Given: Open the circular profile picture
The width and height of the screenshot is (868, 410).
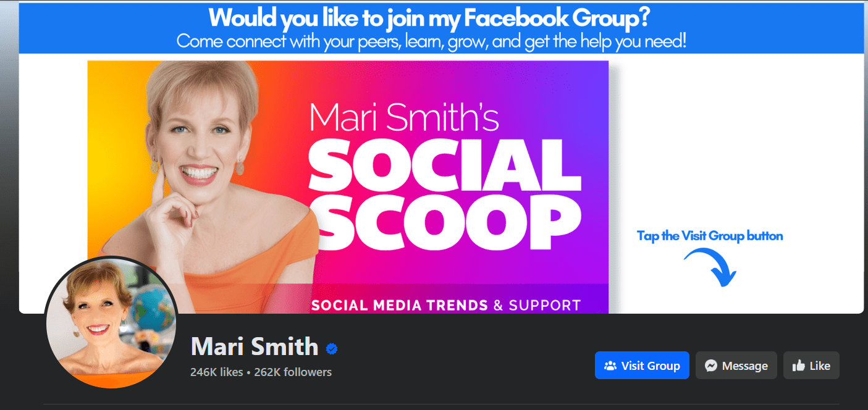Looking at the screenshot, I should point(112,322).
